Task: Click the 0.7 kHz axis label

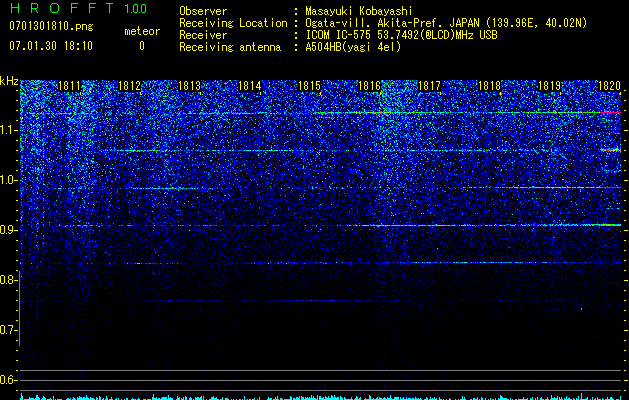Action: (x=8, y=330)
